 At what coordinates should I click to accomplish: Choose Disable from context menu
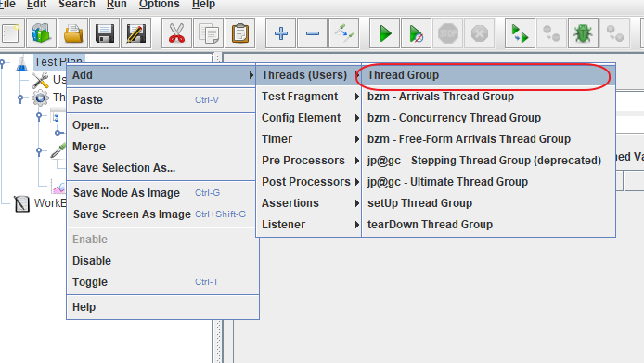162,261
